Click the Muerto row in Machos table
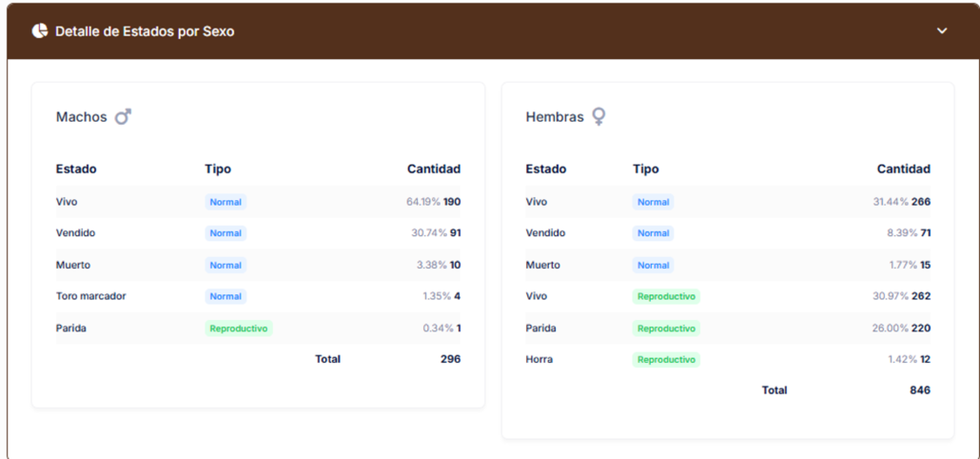The width and height of the screenshot is (980, 459). [x=73, y=265]
